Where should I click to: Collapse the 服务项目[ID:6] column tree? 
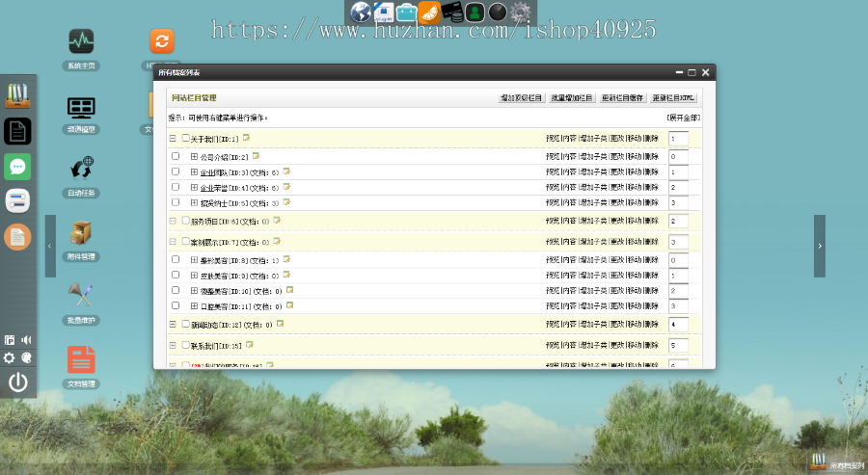[173, 221]
